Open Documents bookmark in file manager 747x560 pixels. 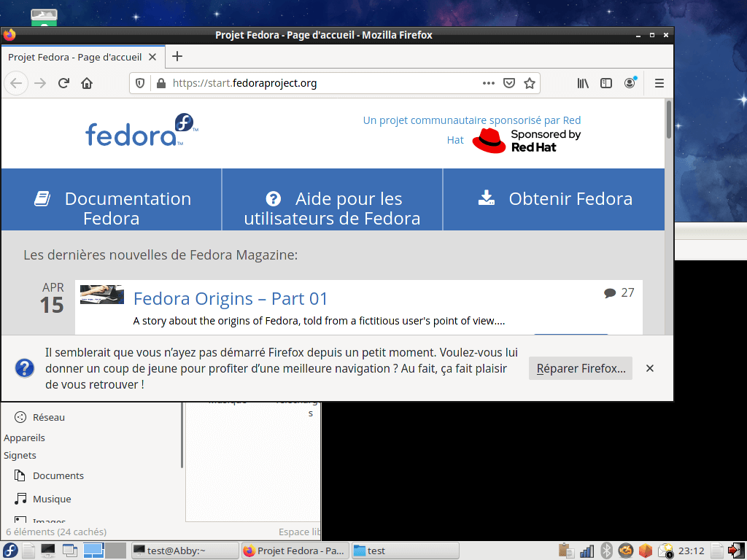(49, 475)
